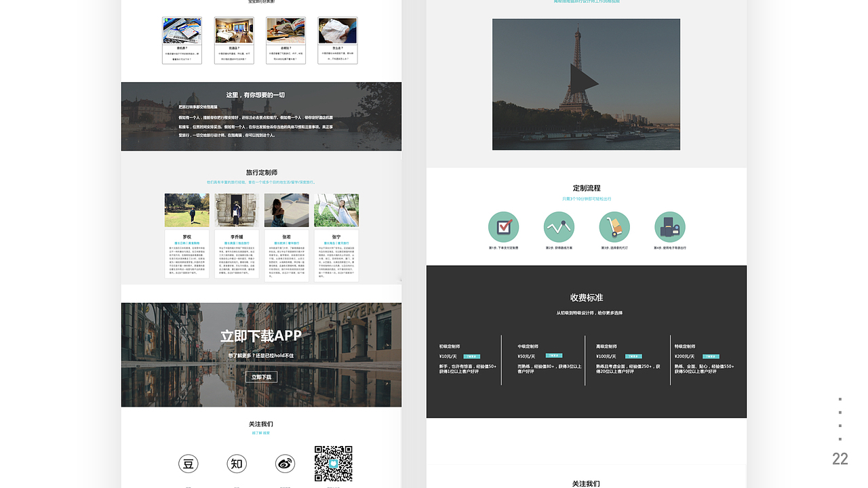Image resolution: width=868 pixels, height=488 pixels.
Task: Click the 罗权 name label
Action: [x=186, y=237]
